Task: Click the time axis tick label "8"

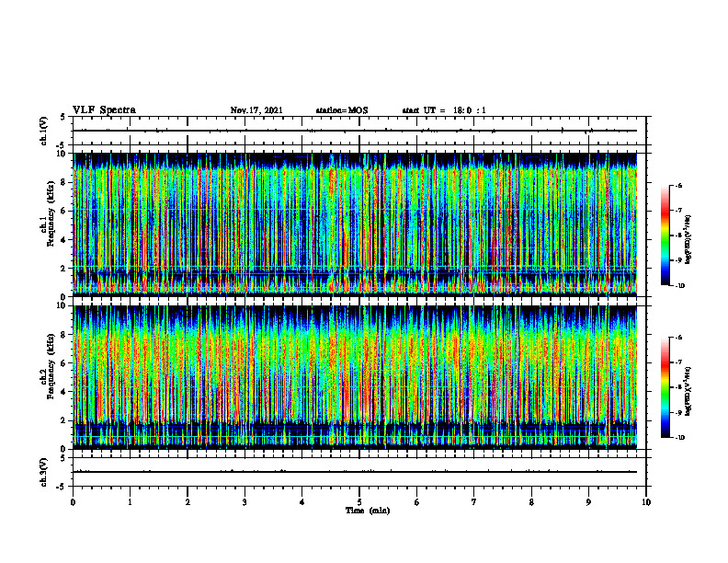Action: 531,502
